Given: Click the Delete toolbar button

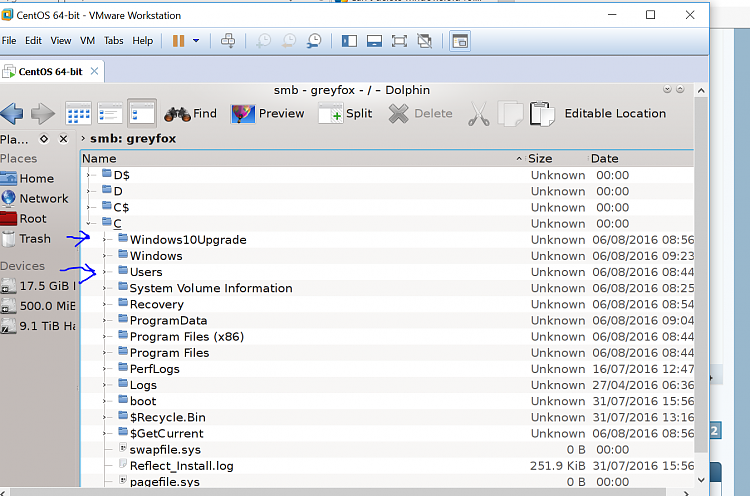Looking at the screenshot, I should 420,113.
